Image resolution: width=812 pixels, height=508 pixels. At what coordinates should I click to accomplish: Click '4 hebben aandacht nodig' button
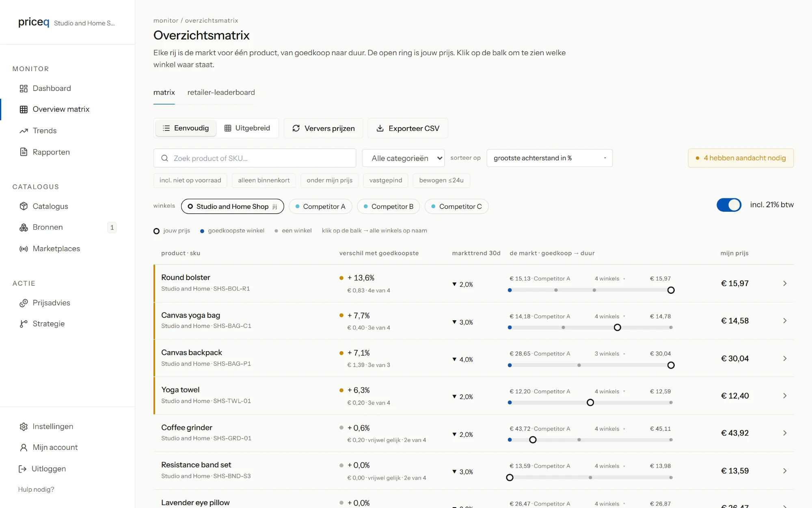click(x=741, y=158)
